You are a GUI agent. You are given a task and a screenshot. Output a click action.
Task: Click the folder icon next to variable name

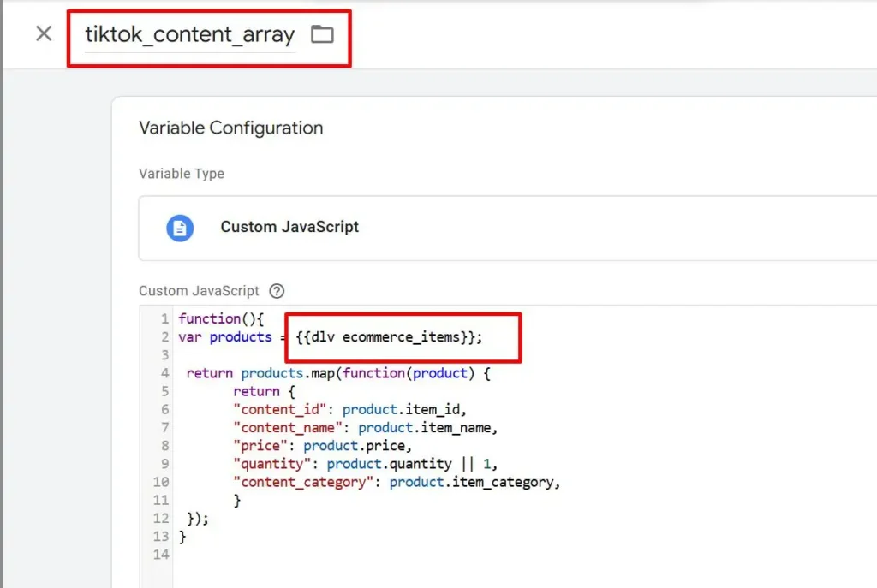[322, 34]
